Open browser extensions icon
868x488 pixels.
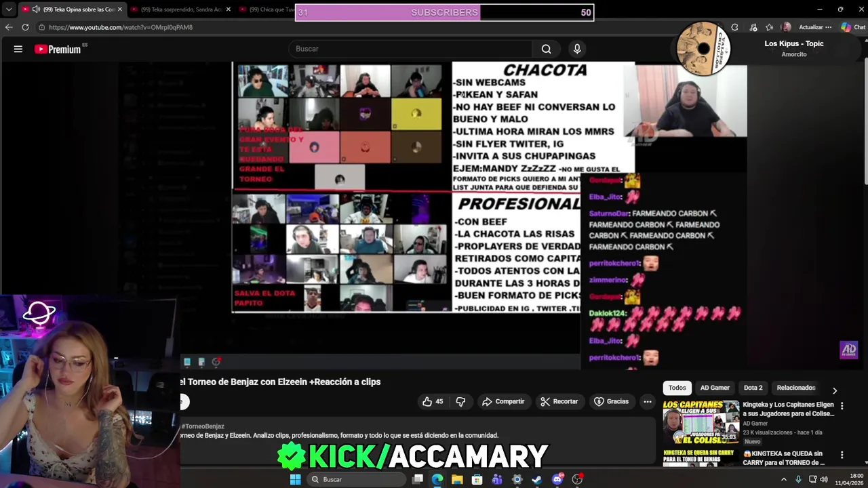734,27
